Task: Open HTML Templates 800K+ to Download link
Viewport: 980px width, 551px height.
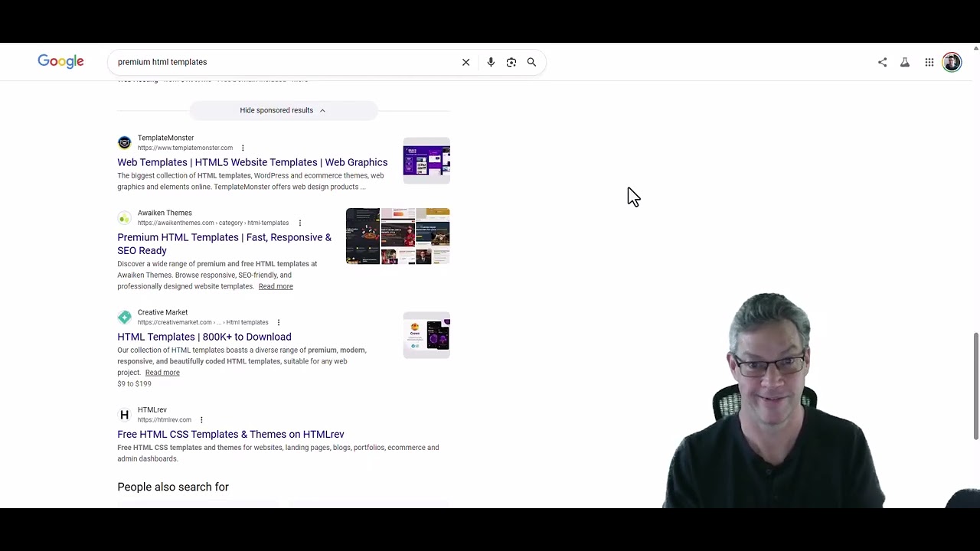Action: point(204,337)
